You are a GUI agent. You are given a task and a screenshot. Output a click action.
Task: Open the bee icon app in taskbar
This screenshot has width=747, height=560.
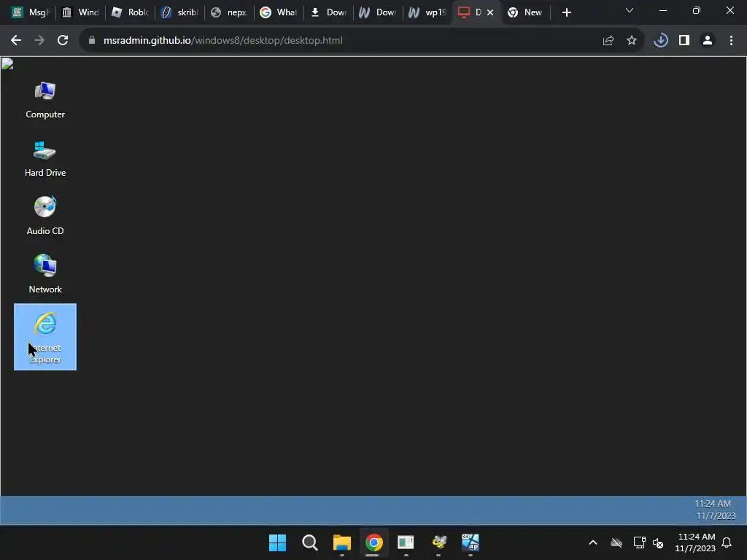(x=438, y=542)
